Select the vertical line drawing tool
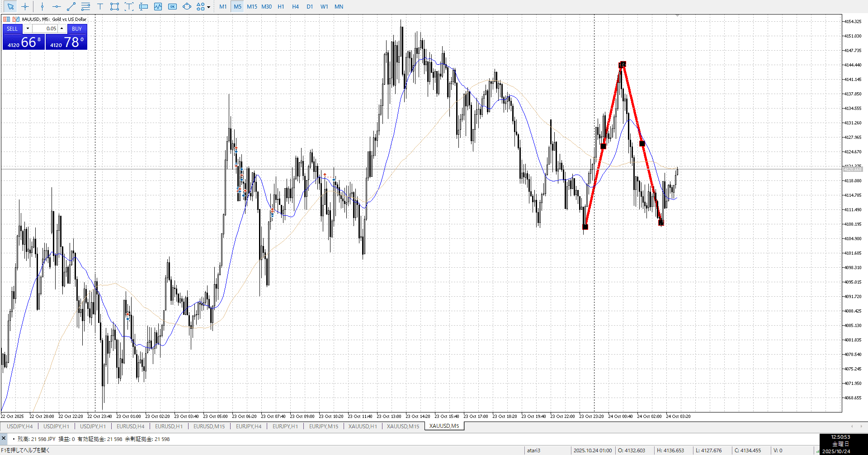This screenshot has height=455, width=868. point(42,6)
